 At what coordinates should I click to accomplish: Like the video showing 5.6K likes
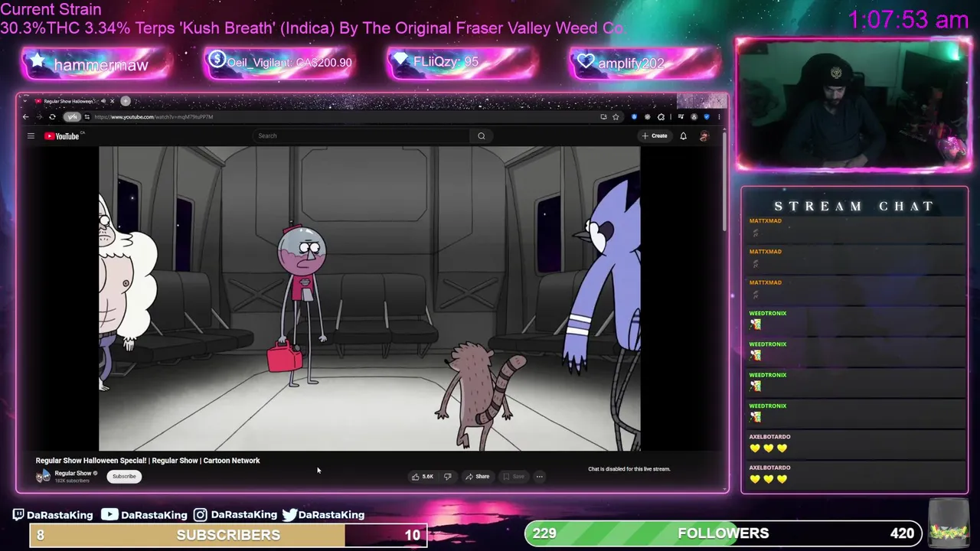pos(423,476)
